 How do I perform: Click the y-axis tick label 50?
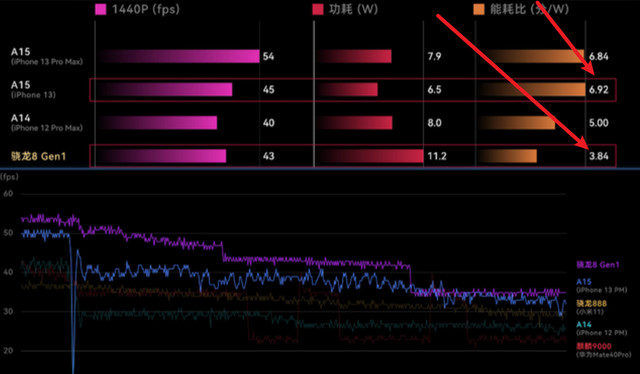point(8,233)
